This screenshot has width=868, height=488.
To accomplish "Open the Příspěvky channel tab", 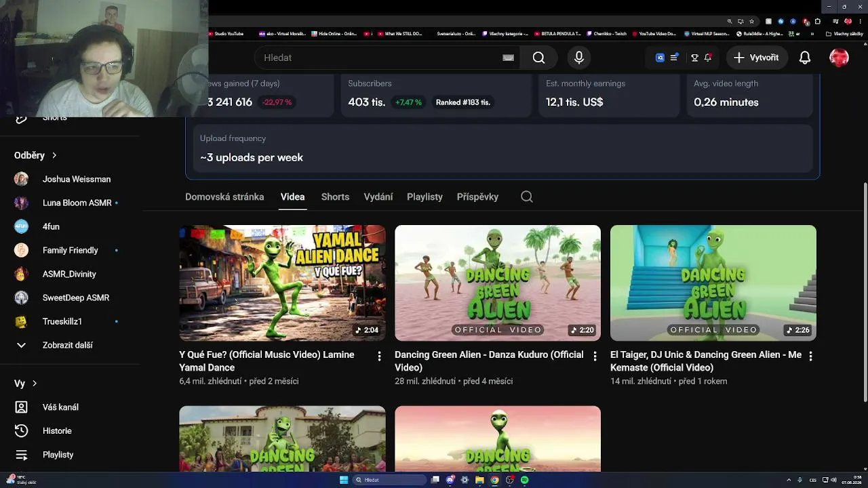I will pos(477,197).
